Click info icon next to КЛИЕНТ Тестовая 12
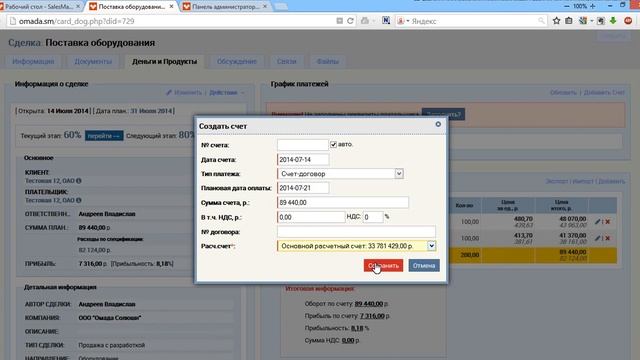This screenshot has width=640, height=360. point(79,180)
